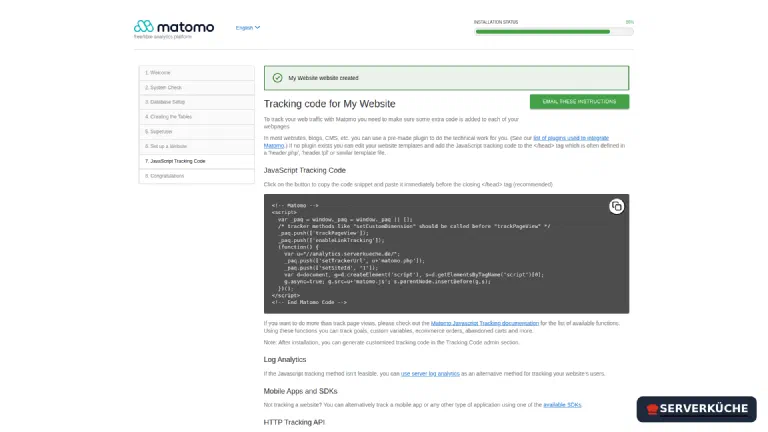768x432 pixels.
Task: Click the installation status progress bar
Action: pyautogui.click(x=554, y=32)
